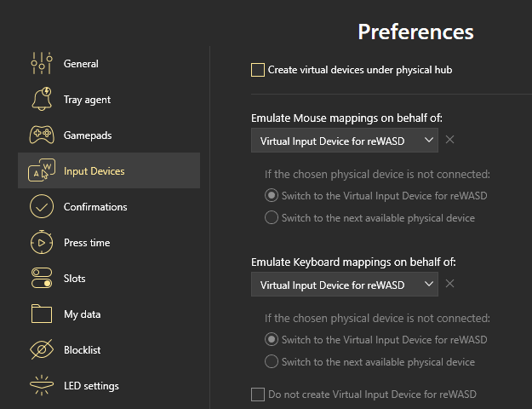
Task: Clear the Mouse mappings device selection
Action: click(x=450, y=140)
